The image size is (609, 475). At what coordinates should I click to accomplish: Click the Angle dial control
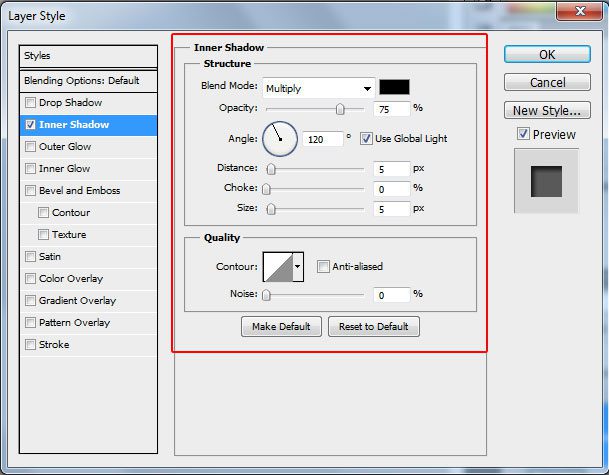(x=280, y=138)
